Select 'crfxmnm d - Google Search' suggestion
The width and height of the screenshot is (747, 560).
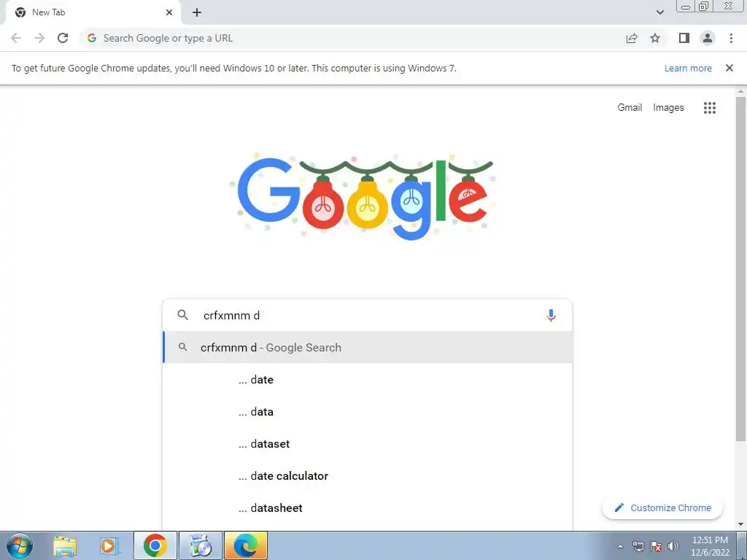coord(368,347)
